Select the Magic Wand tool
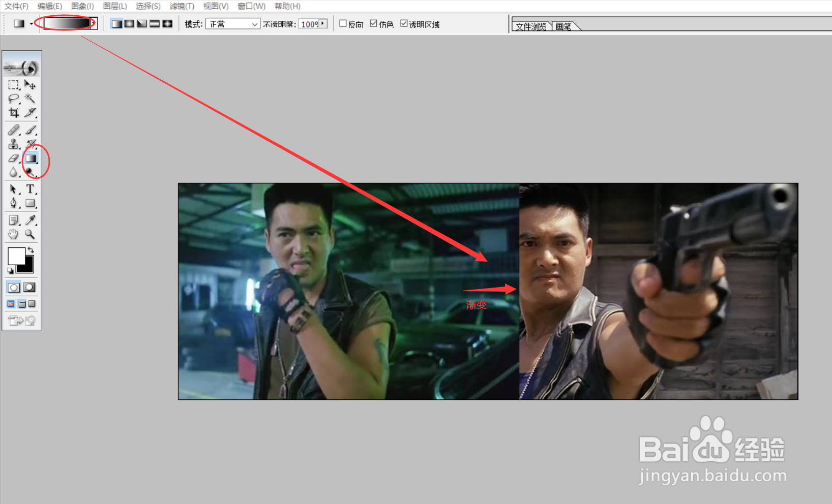This screenshot has height=504, width=832. coord(30,98)
